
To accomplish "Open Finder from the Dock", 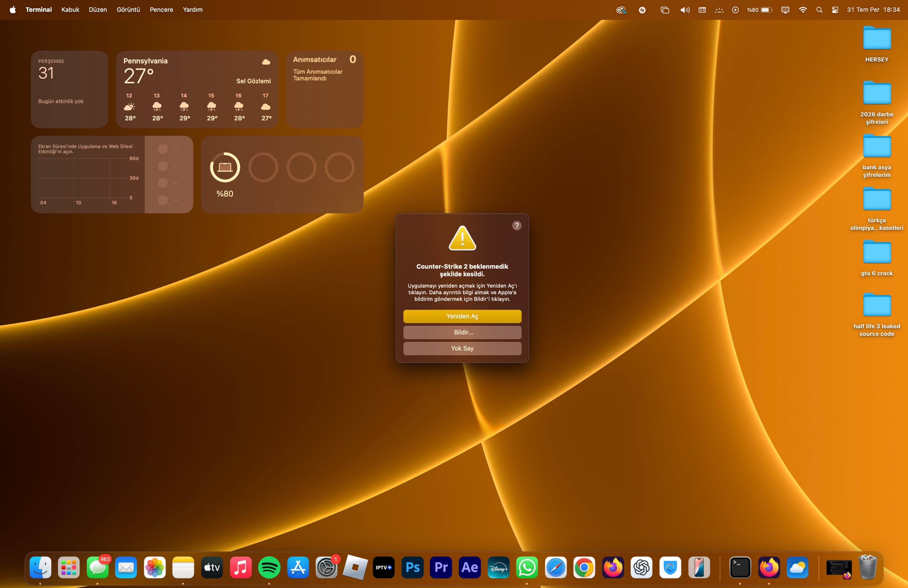I will 41,567.
